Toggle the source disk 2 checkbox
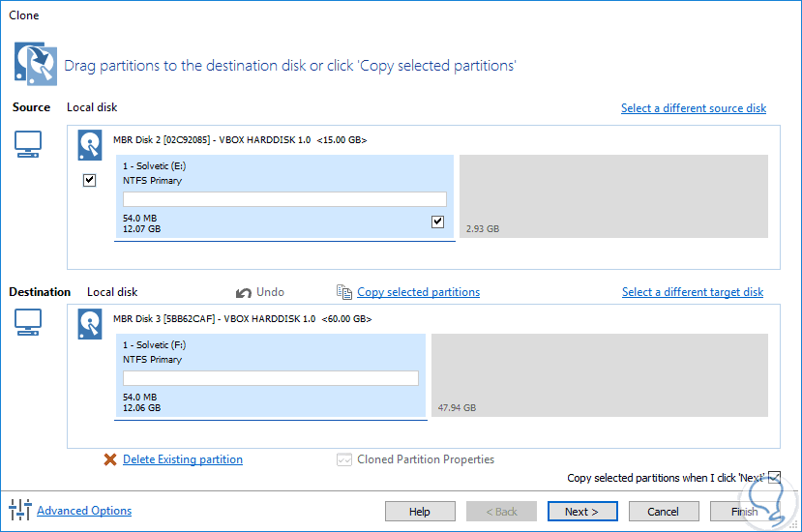 (90, 180)
